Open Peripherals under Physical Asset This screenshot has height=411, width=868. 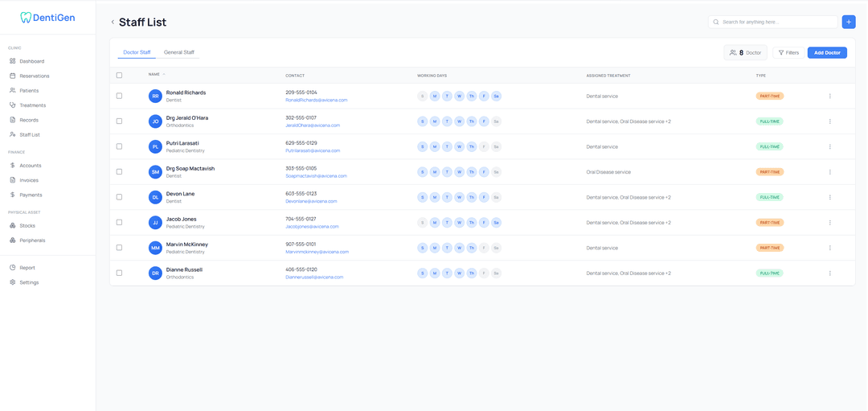click(27, 240)
